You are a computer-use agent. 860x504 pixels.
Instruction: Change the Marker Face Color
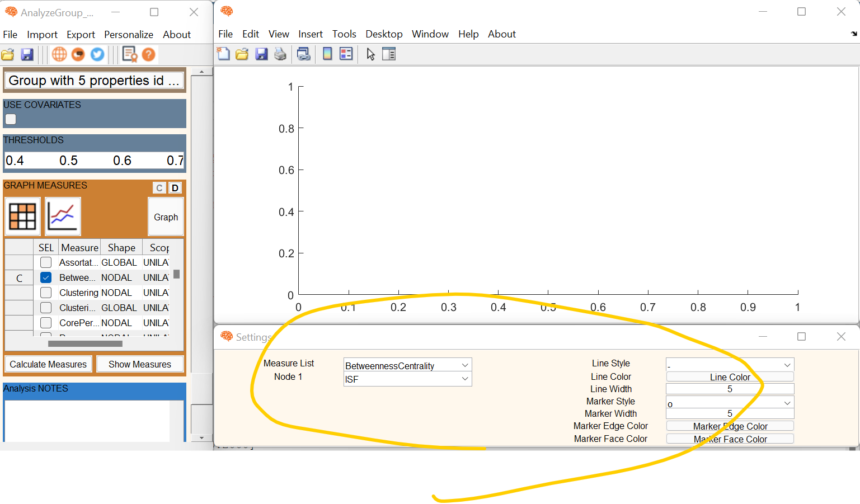[x=730, y=439]
